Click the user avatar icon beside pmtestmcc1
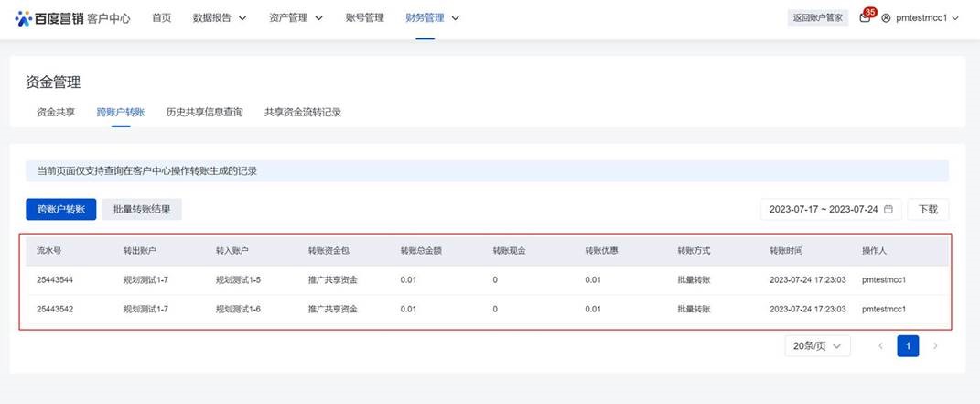 pyautogui.click(x=886, y=18)
